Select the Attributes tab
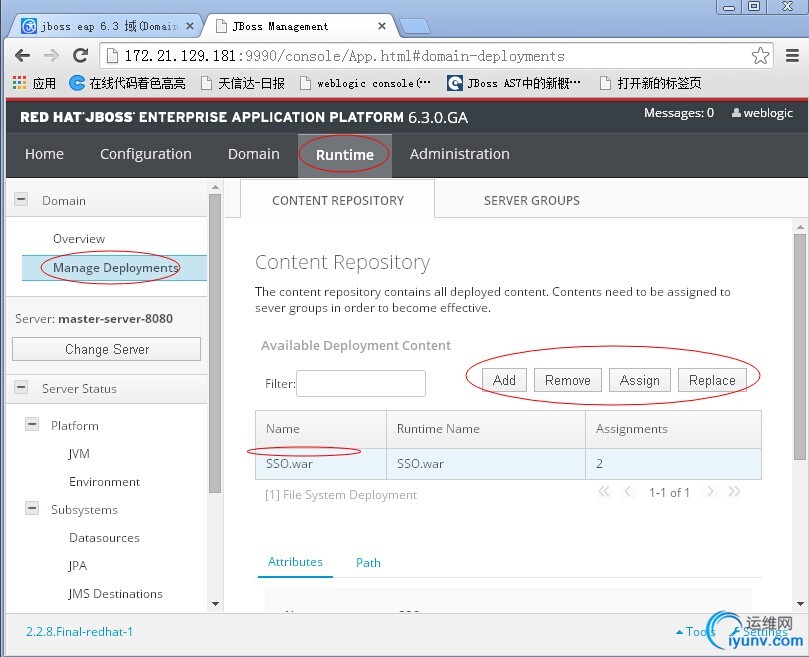 [x=295, y=562]
